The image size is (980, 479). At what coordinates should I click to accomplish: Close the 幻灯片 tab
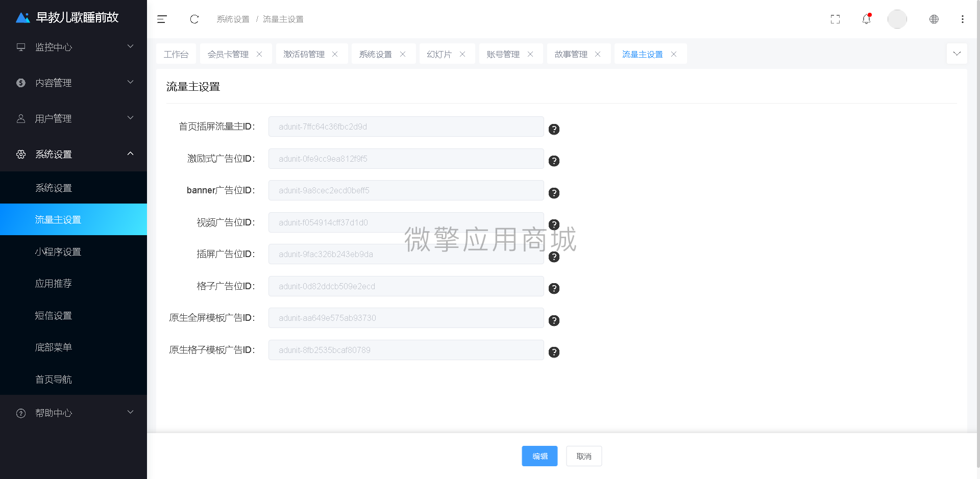click(x=462, y=54)
